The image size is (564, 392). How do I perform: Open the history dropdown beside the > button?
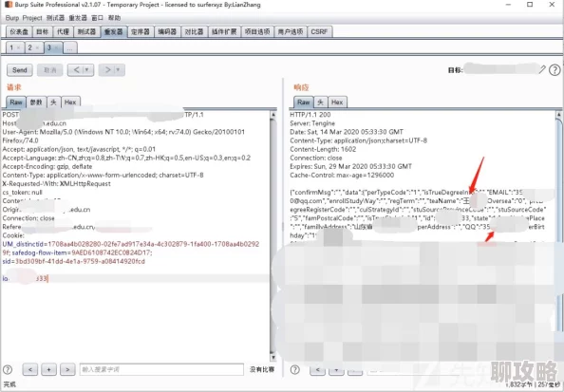point(119,70)
